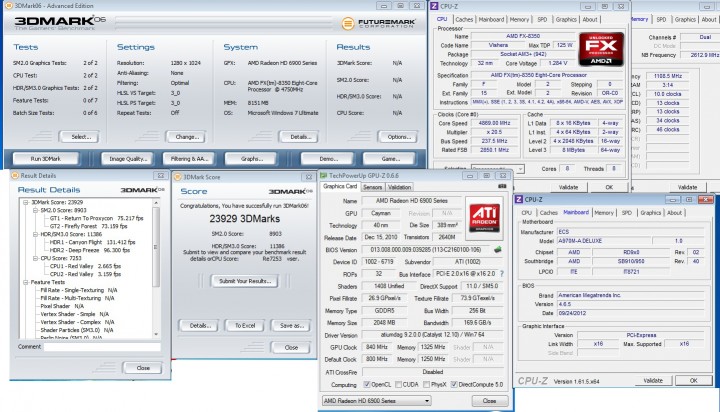Click Submit Your Results button

[246, 281]
